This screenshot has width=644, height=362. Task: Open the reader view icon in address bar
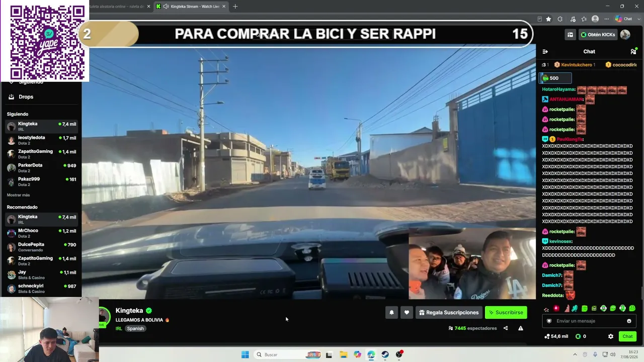pyautogui.click(x=539, y=19)
